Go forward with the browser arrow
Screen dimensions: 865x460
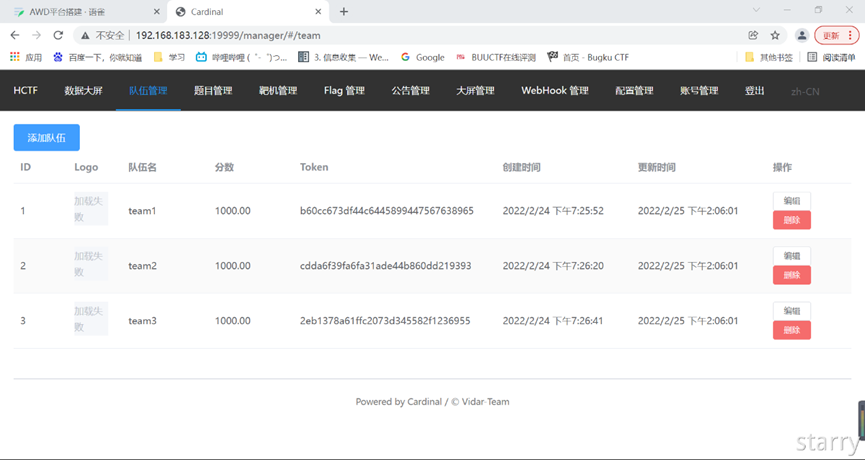pyautogui.click(x=36, y=35)
